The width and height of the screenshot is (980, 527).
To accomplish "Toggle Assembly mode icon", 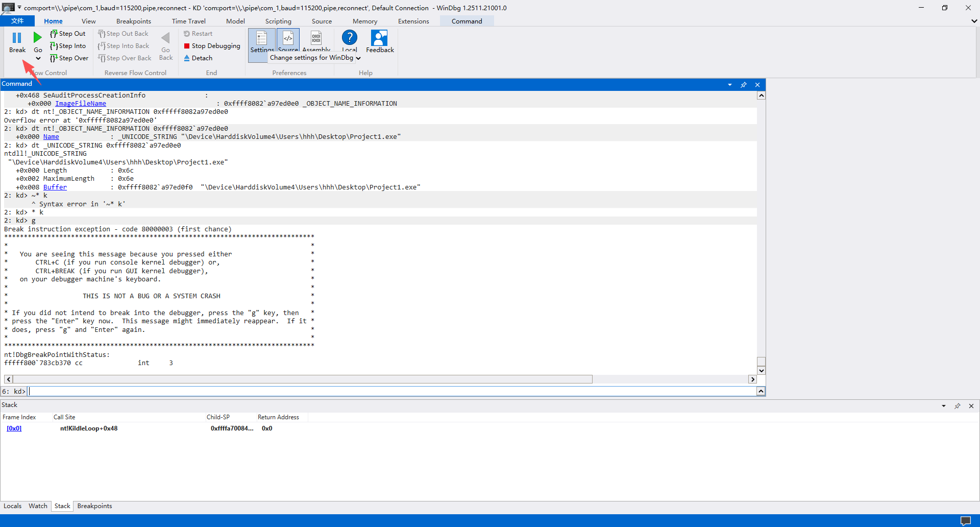I will (316, 38).
